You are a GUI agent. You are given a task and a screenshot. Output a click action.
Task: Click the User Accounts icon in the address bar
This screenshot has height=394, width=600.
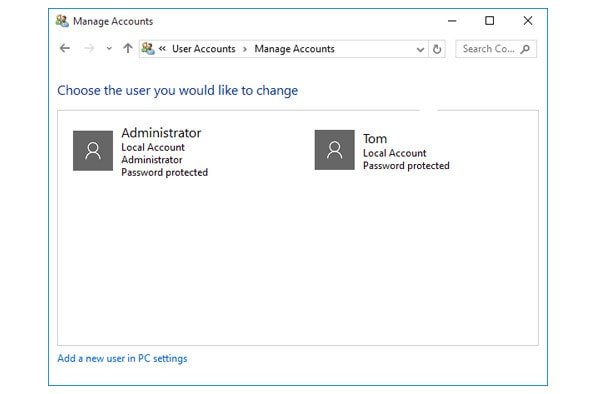pyautogui.click(x=148, y=49)
